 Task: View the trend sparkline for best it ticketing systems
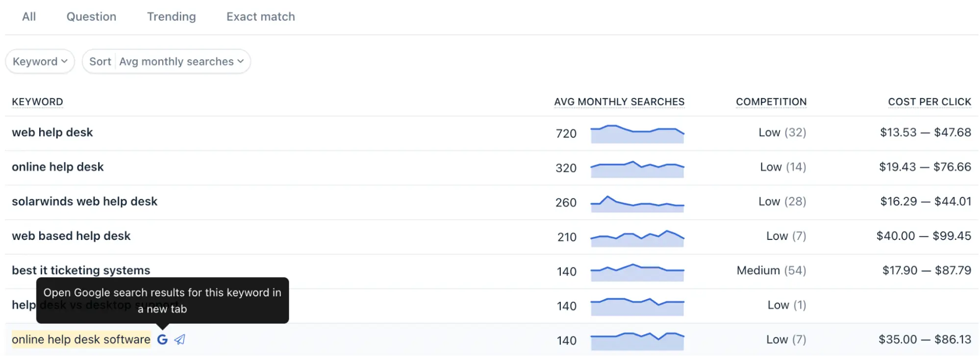pos(637,272)
